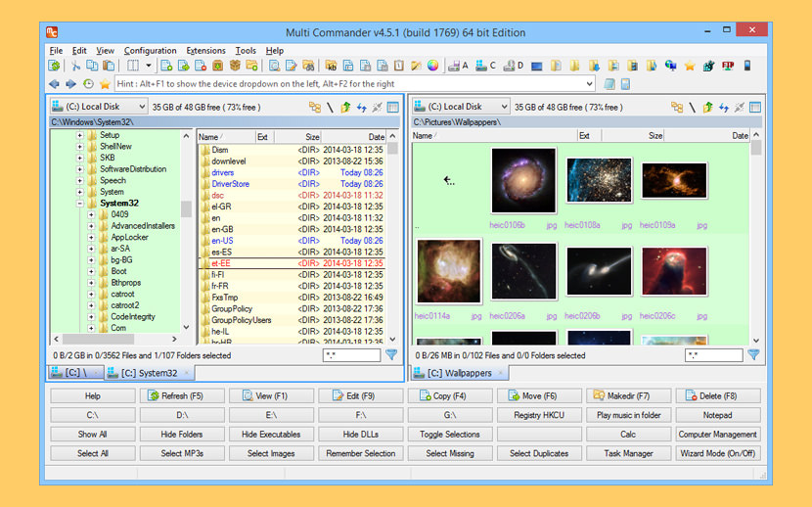Click the color wheel icon in toolbar
The height and width of the screenshot is (507, 812).
point(433,66)
